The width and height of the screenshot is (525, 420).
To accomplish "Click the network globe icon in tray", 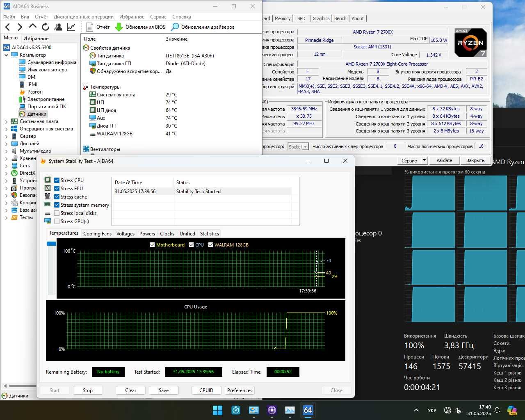I will (x=447, y=410).
